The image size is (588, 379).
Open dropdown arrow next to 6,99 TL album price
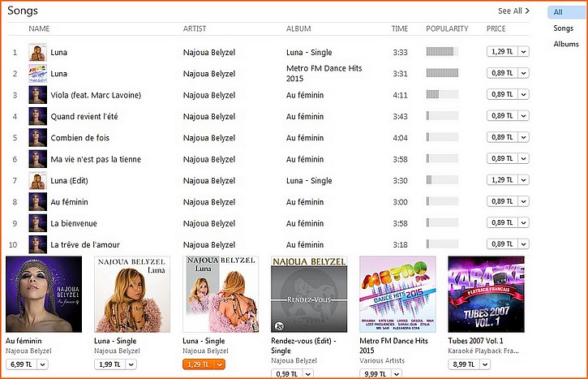click(x=42, y=364)
